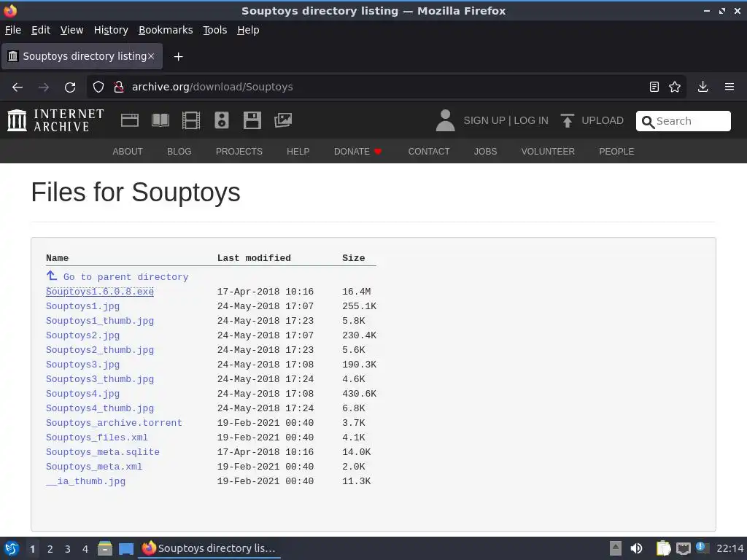Download Souptoys1.6.0.8.exe file

tap(99, 292)
